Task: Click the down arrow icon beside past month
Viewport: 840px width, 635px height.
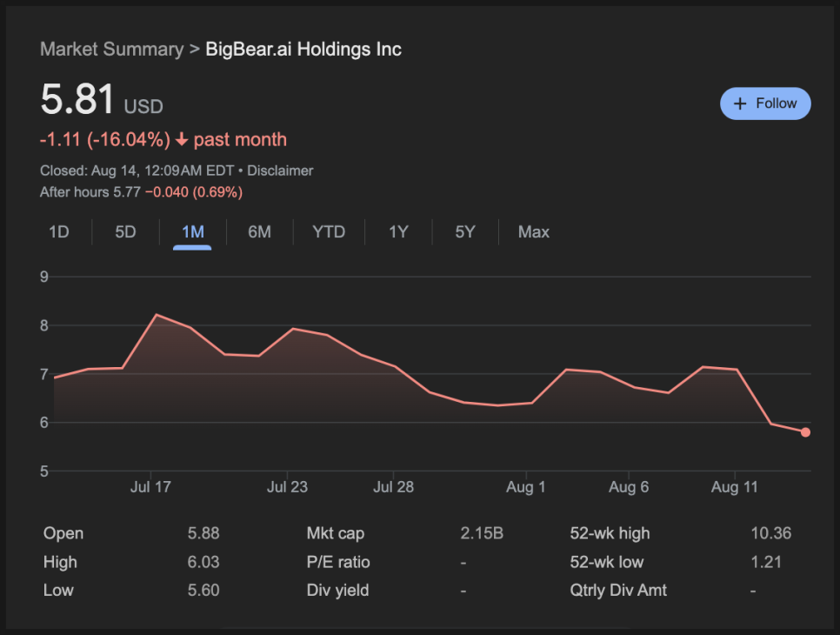Action: coord(182,140)
